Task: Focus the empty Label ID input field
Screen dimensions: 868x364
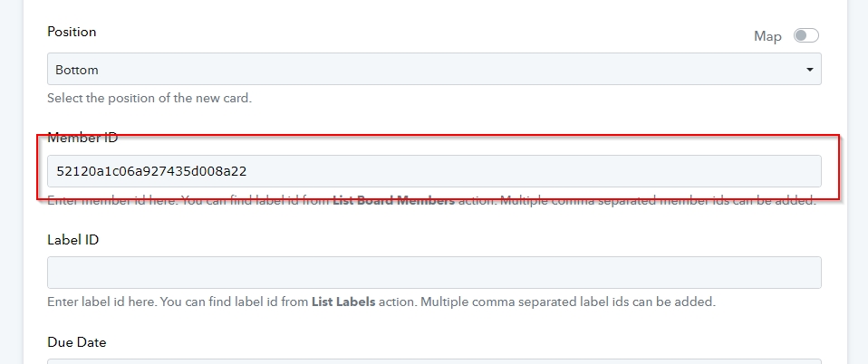Action: 434,273
